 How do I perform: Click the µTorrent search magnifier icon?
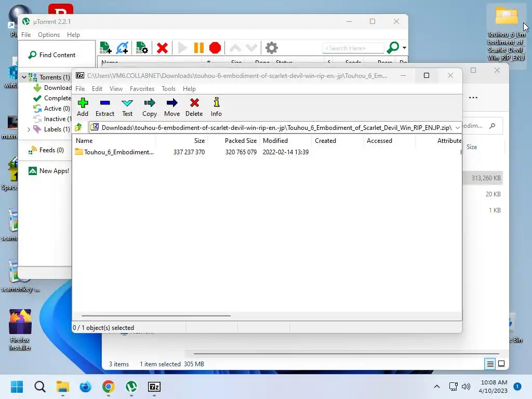point(393,47)
